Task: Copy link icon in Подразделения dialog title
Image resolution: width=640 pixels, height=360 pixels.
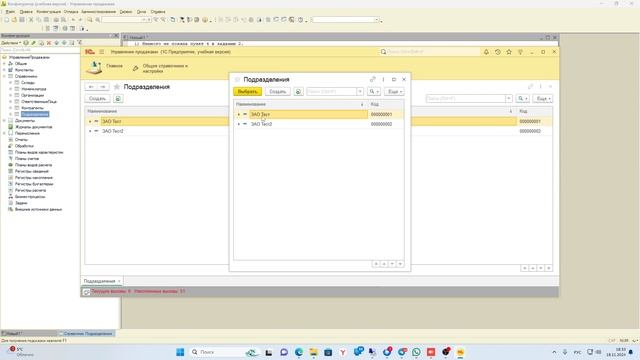Action: [373, 79]
